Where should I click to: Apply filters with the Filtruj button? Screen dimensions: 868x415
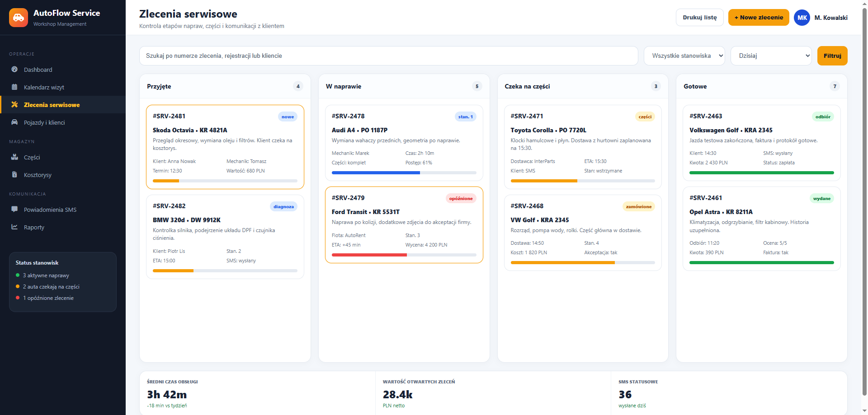tap(832, 56)
